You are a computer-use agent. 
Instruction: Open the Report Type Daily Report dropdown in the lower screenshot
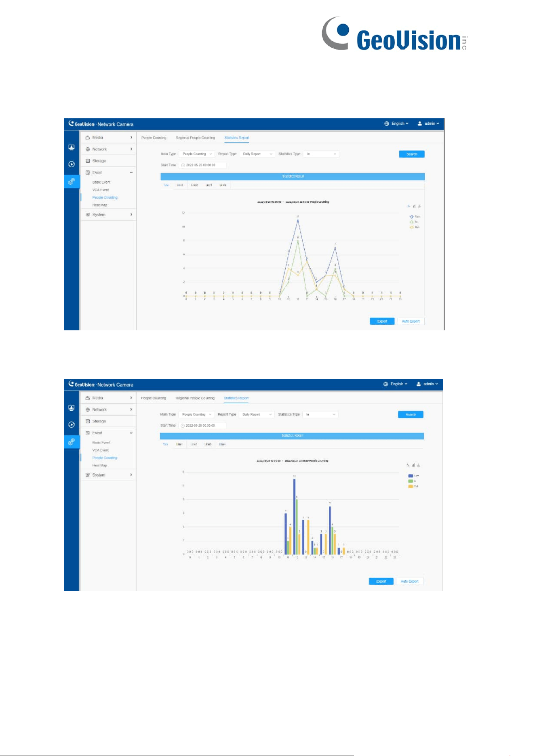pos(257,415)
